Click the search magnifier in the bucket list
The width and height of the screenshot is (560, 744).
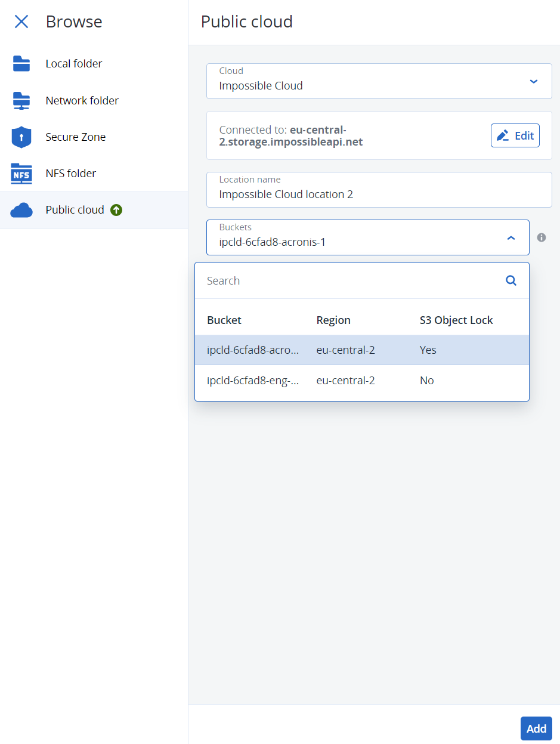coord(511,280)
